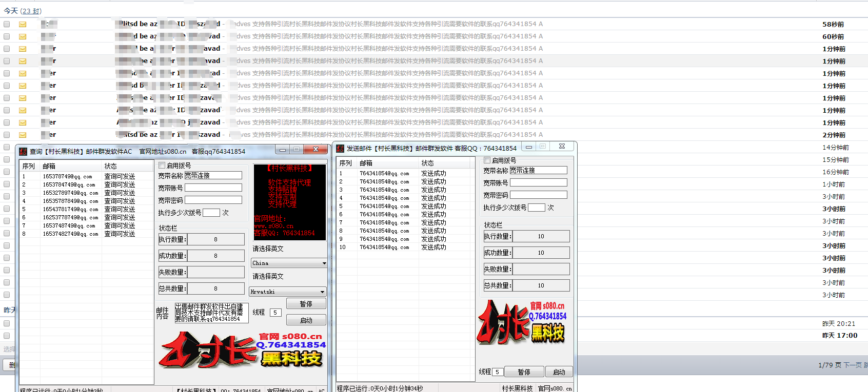The image size is (868, 392).
Task: Click the 邮件内容 text area
Action: 211,313
